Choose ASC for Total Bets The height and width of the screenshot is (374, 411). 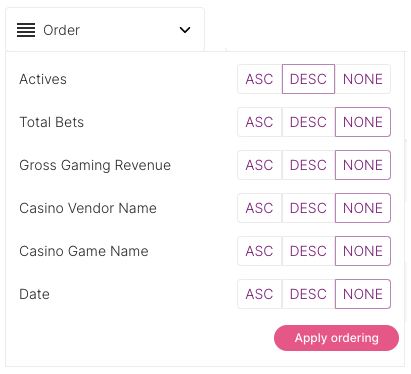coord(260,122)
